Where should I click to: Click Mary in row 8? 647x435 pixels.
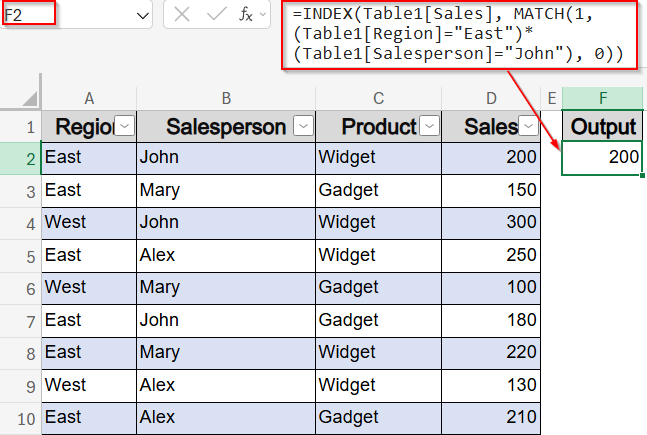click(x=226, y=353)
